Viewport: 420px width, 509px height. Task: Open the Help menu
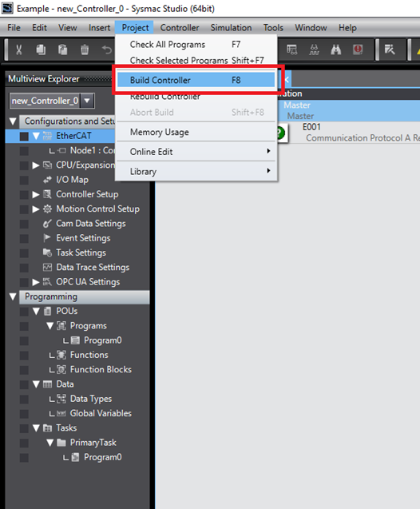pyautogui.click(x=347, y=28)
